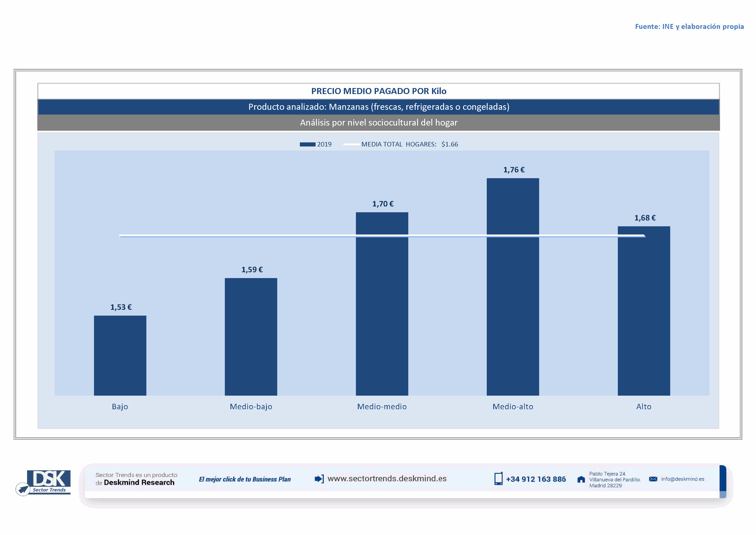Click the Producto analizado Manzanas banner

(379, 107)
